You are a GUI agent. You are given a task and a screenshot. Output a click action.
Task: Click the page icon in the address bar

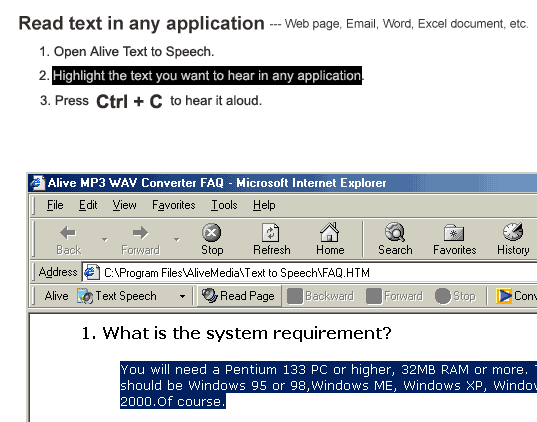click(92, 273)
